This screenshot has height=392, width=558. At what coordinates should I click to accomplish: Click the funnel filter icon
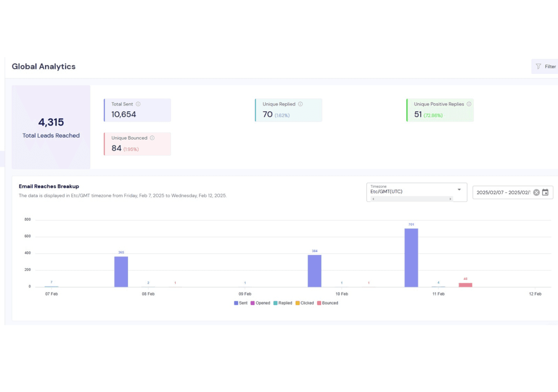[x=538, y=66]
